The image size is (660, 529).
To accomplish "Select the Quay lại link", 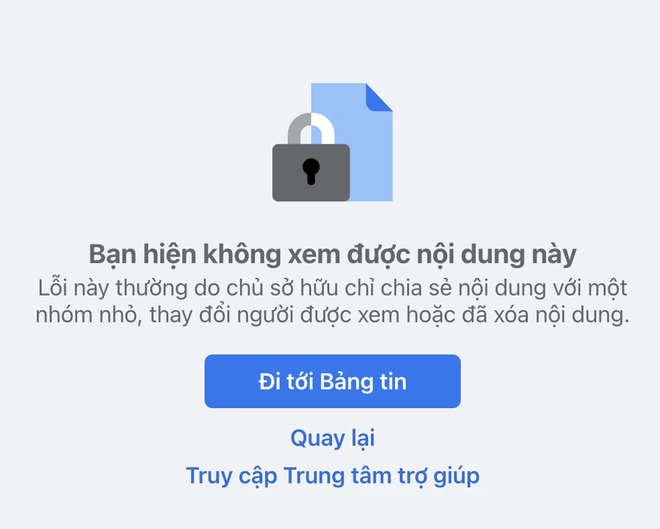I will 333,438.
